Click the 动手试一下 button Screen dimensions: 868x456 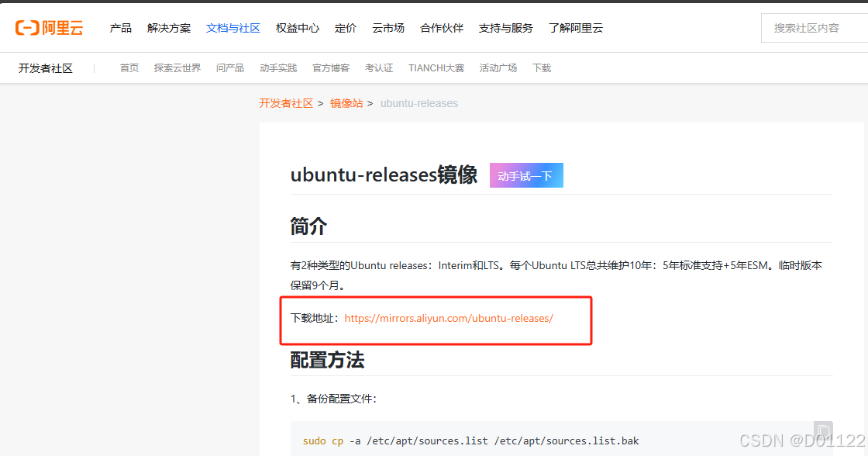(x=526, y=175)
